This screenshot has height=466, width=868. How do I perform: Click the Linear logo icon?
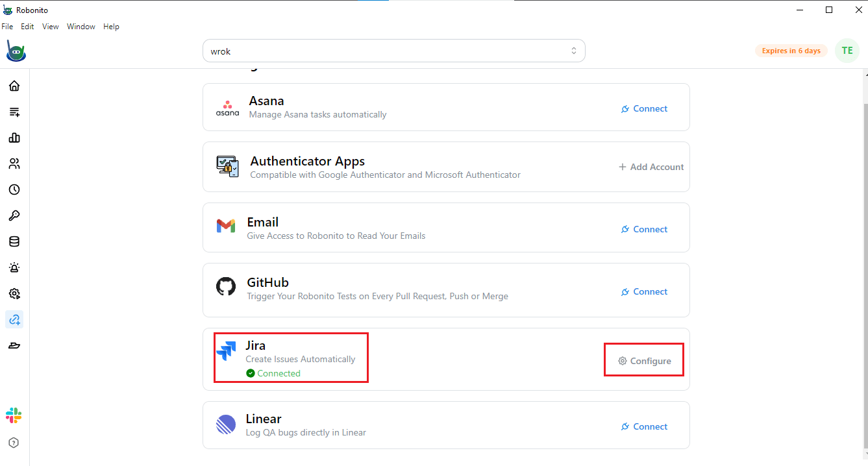pyautogui.click(x=226, y=424)
